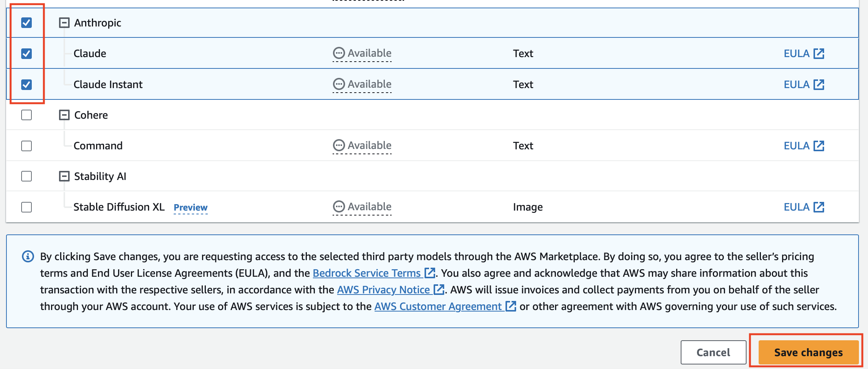Select the Stable Diffusion XL model name
Image resolution: width=868 pixels, height=369 pixels.
tap(119, 207)
